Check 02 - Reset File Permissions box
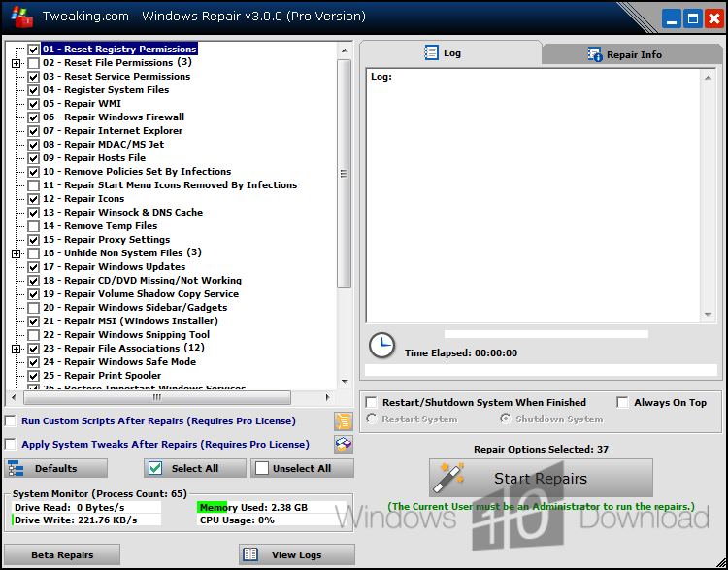Image resolution: width=728 pixels, height=570 pixels. tap(33, 63)
